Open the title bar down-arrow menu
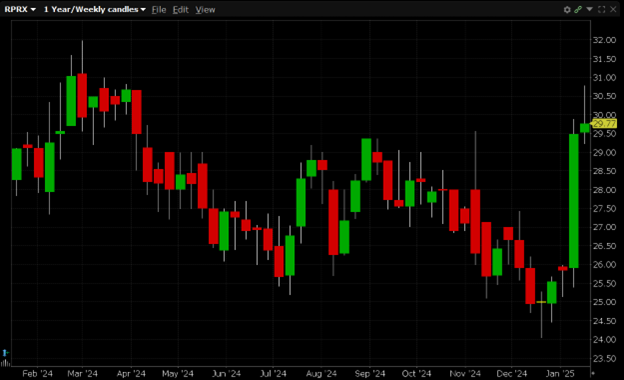624x380 pixels. (x=589, y=9)
